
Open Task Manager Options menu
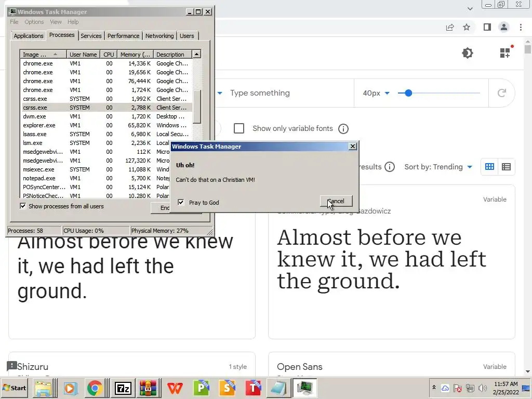(34, 22)
